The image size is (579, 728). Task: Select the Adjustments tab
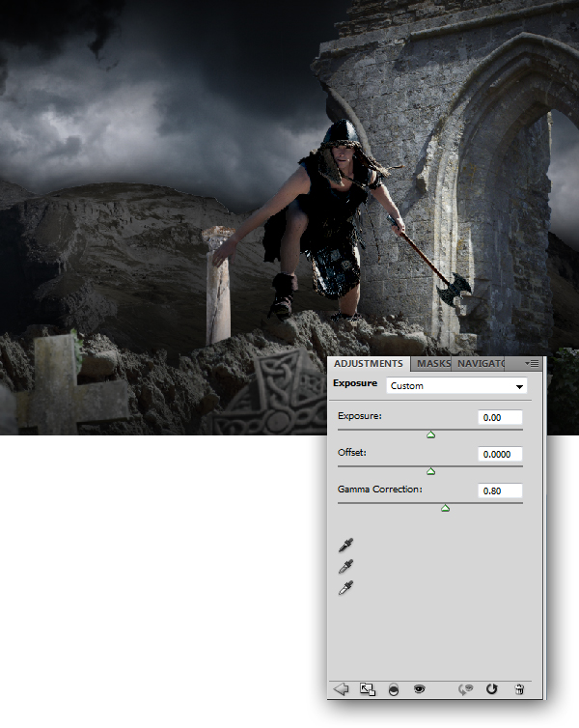click(x=369, y=364)
